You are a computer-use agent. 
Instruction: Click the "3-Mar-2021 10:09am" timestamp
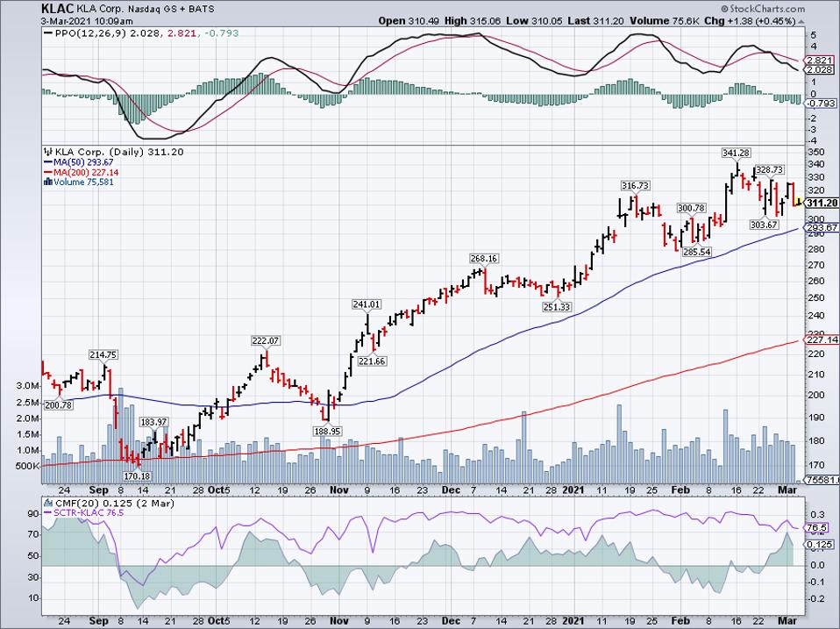[x=87, y=21]
